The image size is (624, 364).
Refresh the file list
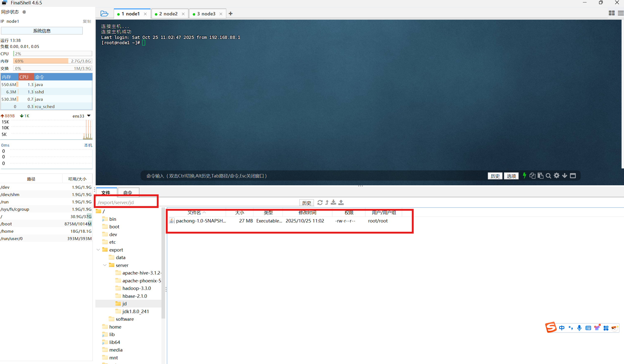(320, 202)
